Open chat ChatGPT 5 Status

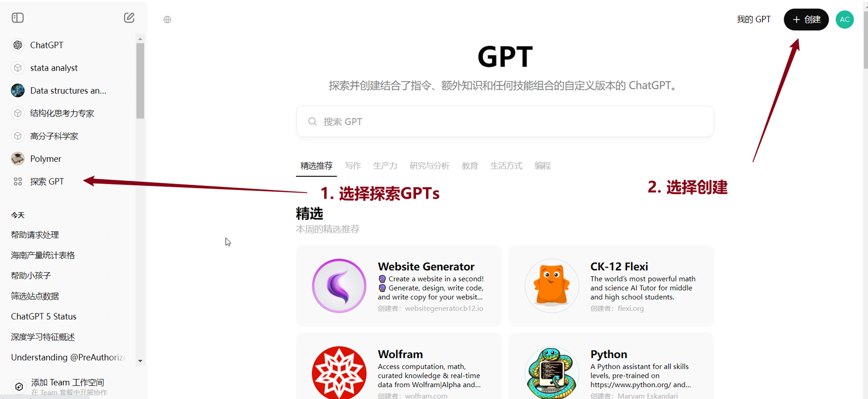click(43, 316)
